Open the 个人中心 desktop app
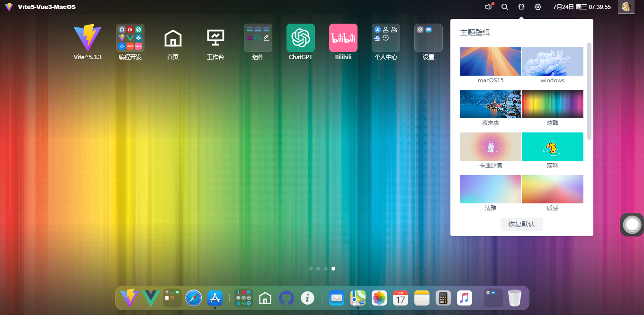This screenshot has height=315, width=644. coord(385,37)
